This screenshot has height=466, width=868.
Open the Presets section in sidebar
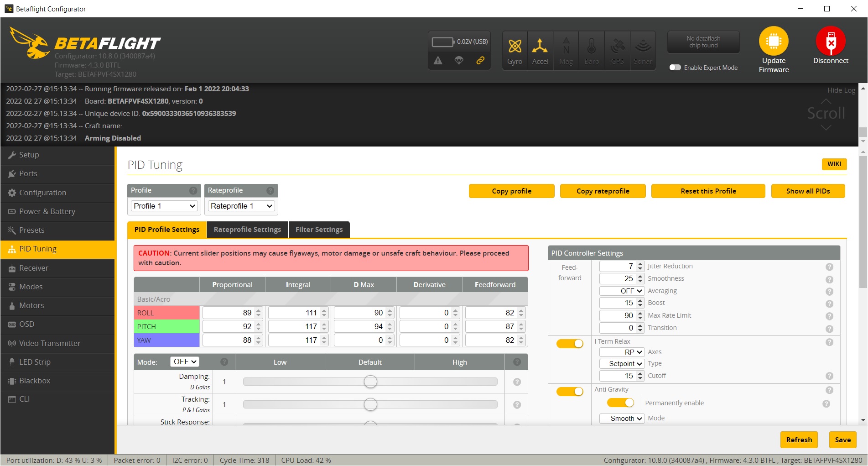pos(57,230)
